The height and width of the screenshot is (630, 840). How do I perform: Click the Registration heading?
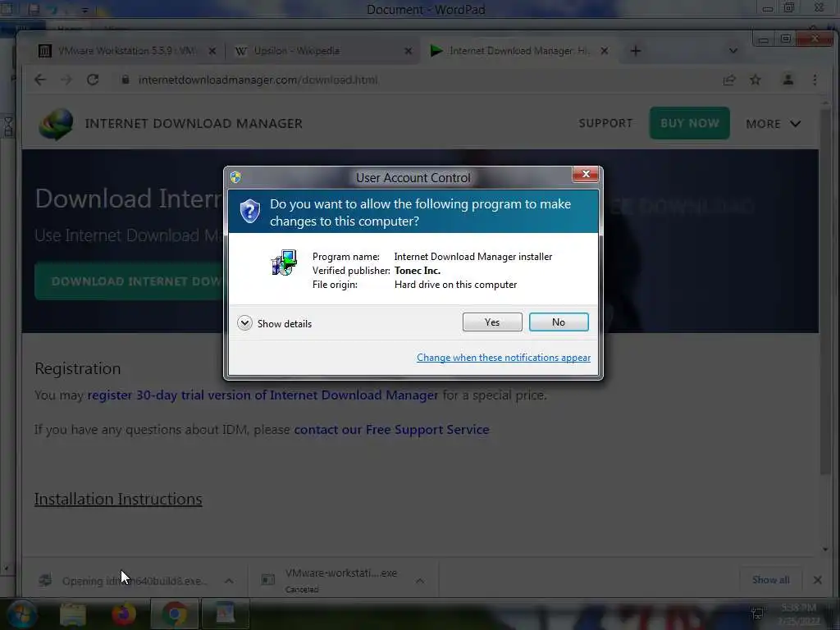78,368
